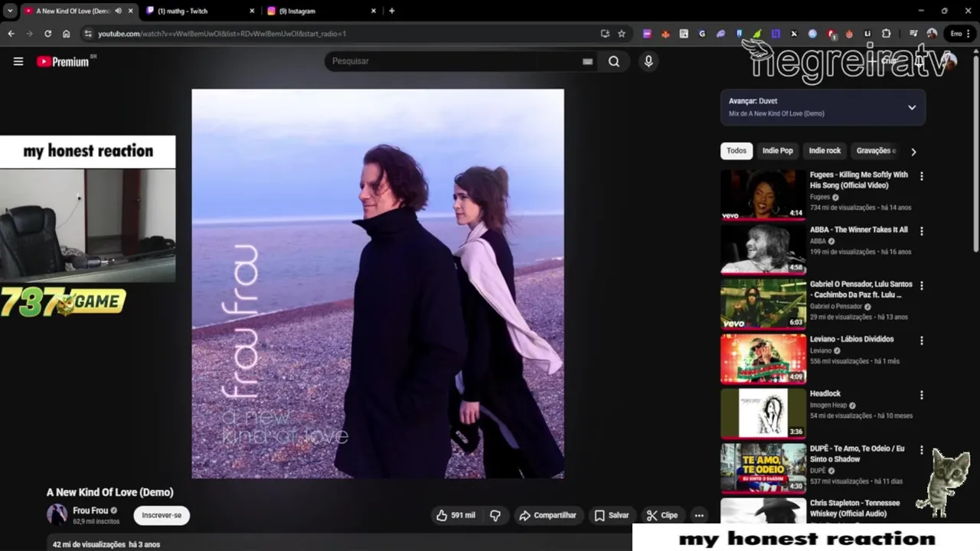The image size is (980, 551).
Task: Select the Indie rock filter chip
Action: click(x=825, y=151)
